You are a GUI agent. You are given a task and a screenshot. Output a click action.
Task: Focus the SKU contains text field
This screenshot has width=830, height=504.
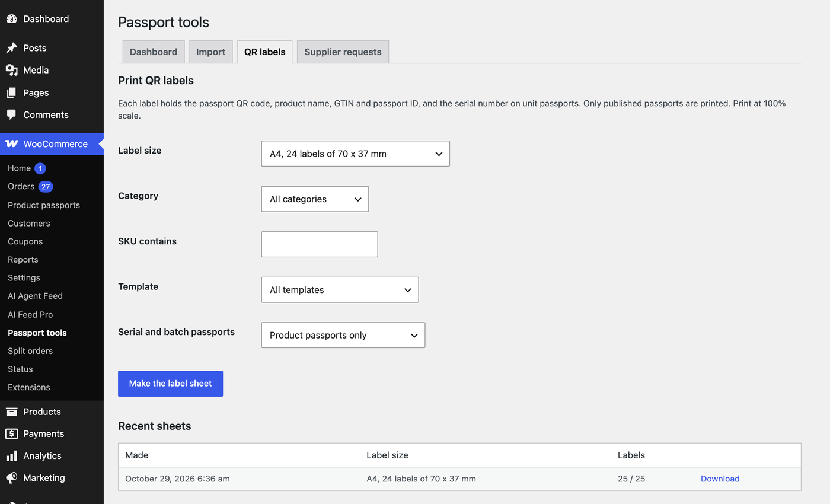tap(320, 244)
